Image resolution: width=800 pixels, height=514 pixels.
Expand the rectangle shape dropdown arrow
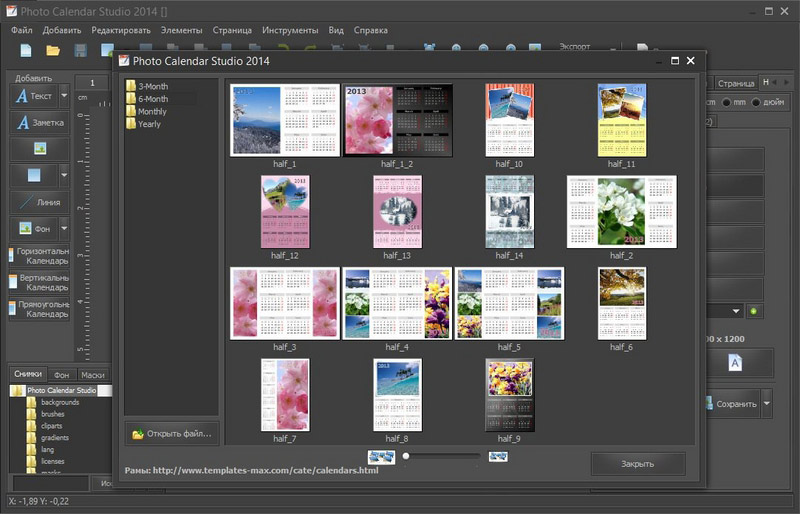(x=64, y=175)
